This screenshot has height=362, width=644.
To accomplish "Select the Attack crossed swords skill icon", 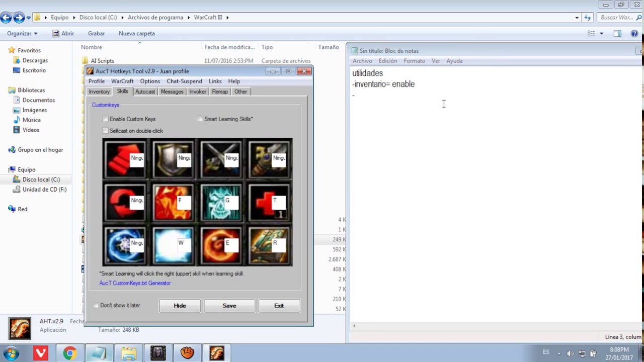I will pos(221,160).
